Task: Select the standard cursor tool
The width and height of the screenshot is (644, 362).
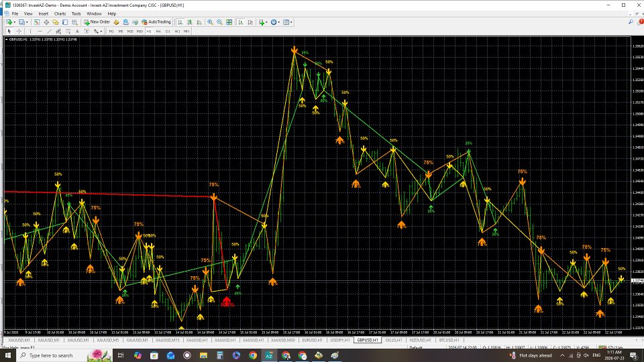Action: click(9, 32)
